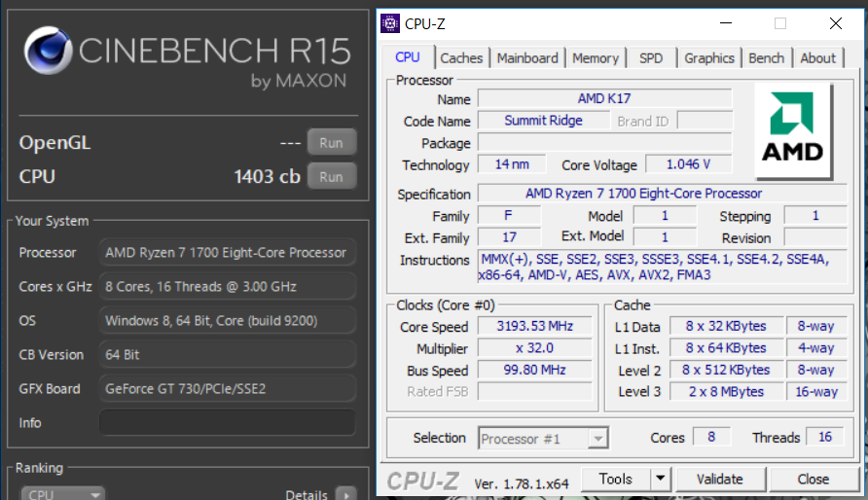Click the x 32.0 multiplier value

click(x=535, y=348)
